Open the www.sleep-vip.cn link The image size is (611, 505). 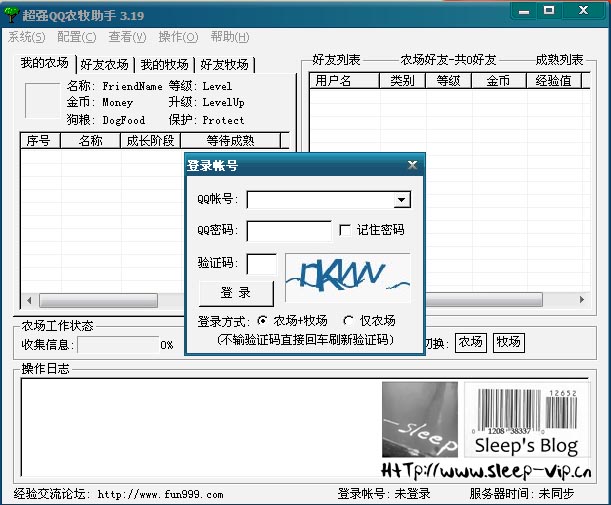[486, 471]
